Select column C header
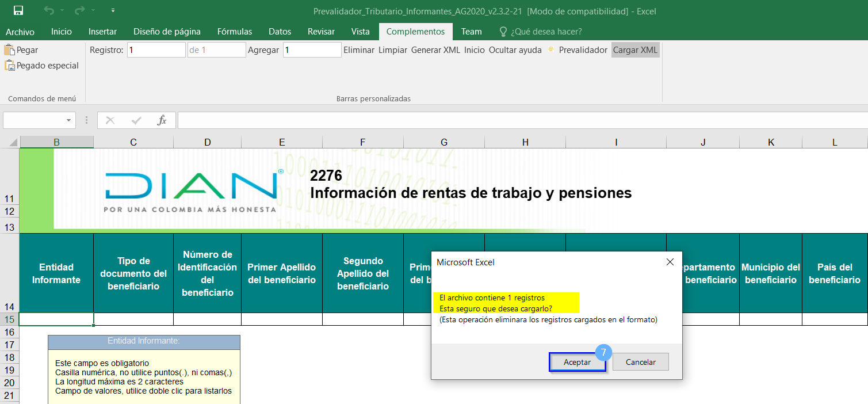 click(133, 142)
